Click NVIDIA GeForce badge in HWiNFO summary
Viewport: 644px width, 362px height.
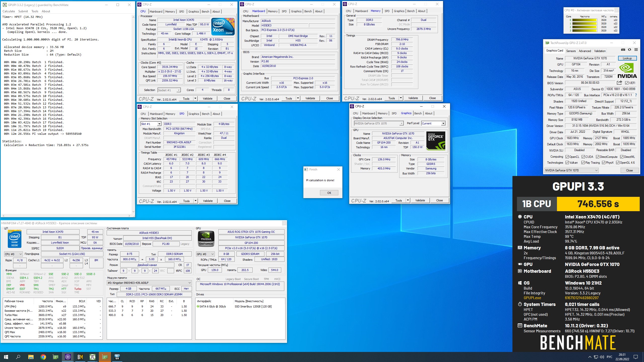(x=206, y=238)
